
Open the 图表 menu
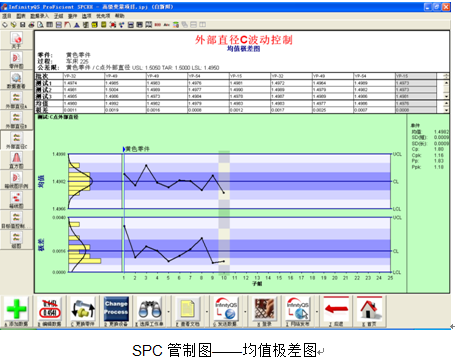[21, 16]
